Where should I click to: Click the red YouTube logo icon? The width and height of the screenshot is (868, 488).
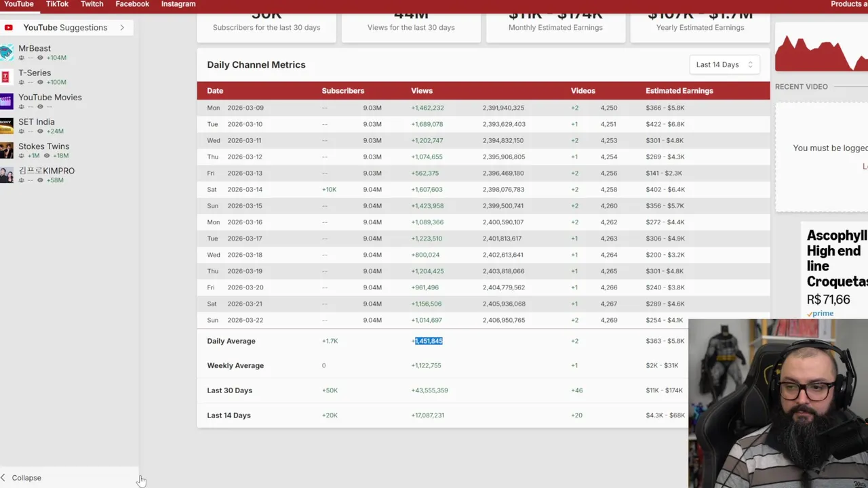tap(8, 28)
